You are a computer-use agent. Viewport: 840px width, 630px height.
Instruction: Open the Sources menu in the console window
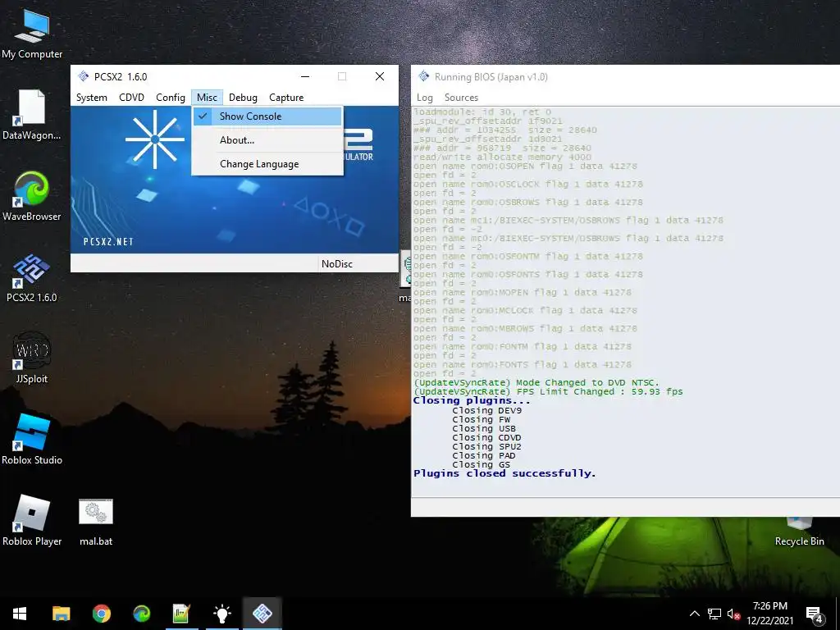tap(461, 98)
